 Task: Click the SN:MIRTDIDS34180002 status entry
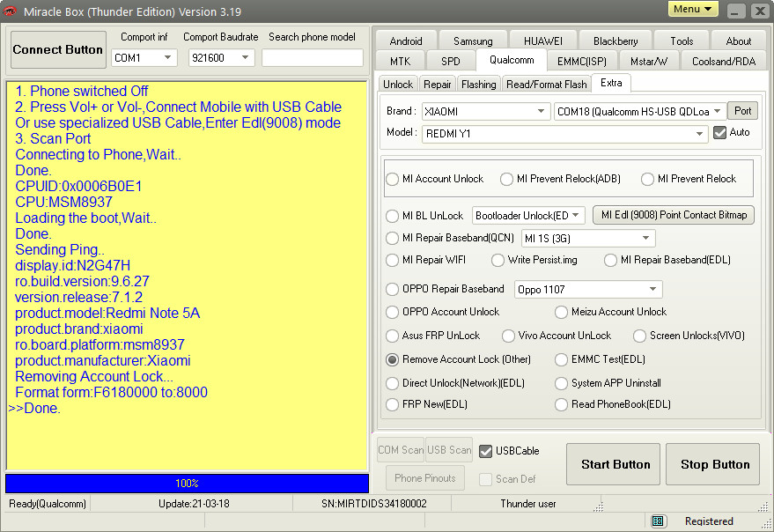(x=373, y=504)
